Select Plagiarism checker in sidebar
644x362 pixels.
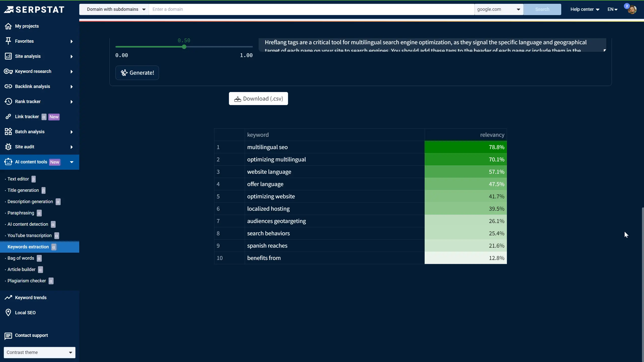click(x=27, y=281)
